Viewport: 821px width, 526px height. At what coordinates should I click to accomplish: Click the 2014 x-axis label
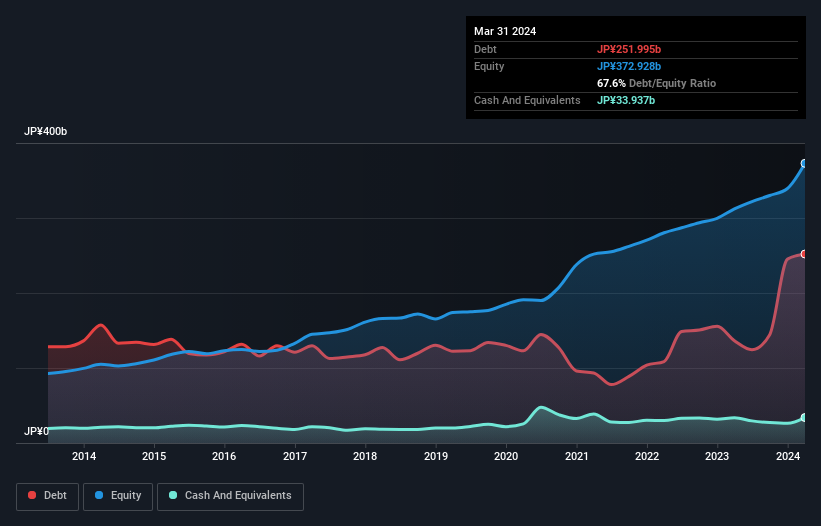(x=84, y=456)
